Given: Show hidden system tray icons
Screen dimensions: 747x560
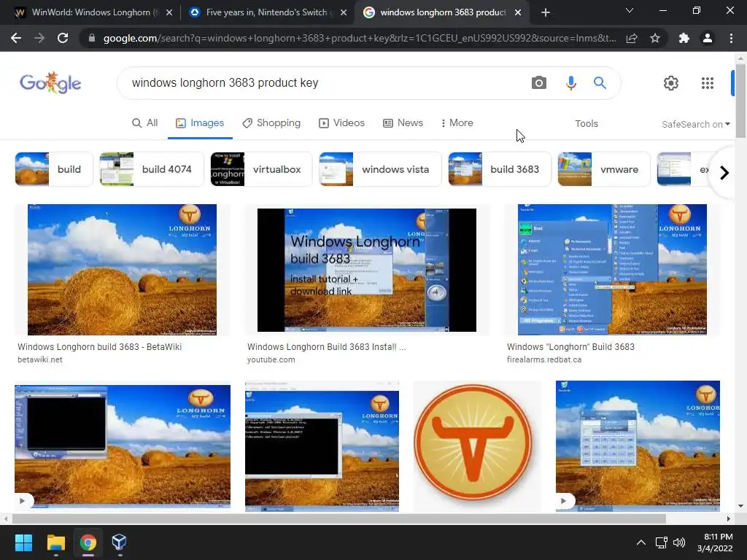Looking at the screenshot, I should [641, 542].
